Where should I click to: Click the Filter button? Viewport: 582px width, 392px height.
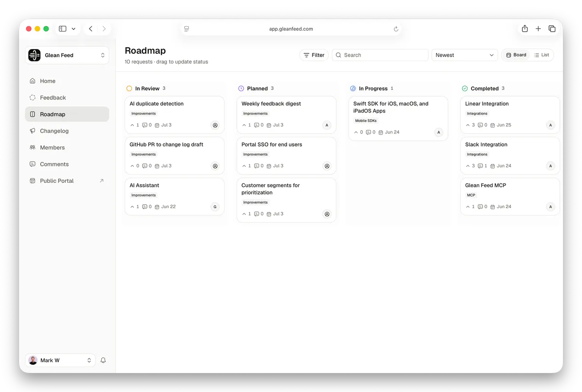[x=314, y=55]
